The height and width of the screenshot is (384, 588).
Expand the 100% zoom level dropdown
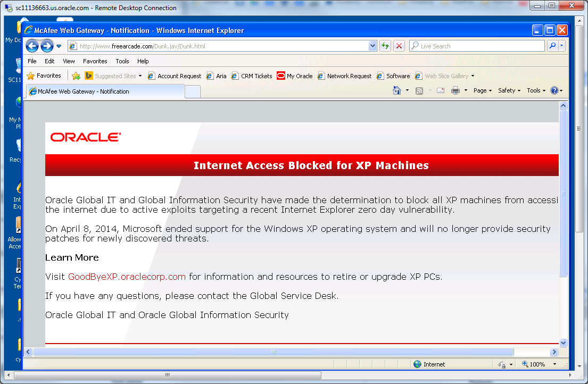[554, 364]
